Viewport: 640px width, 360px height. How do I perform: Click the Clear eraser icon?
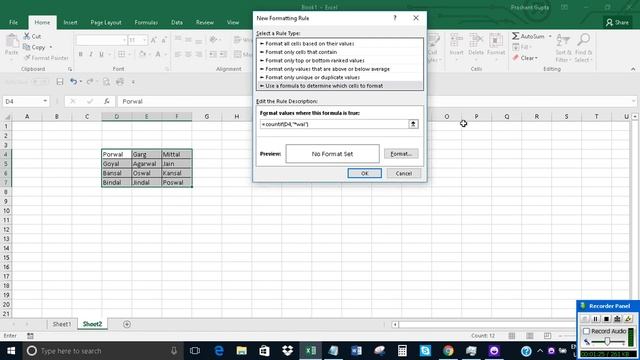coord(516,58)
